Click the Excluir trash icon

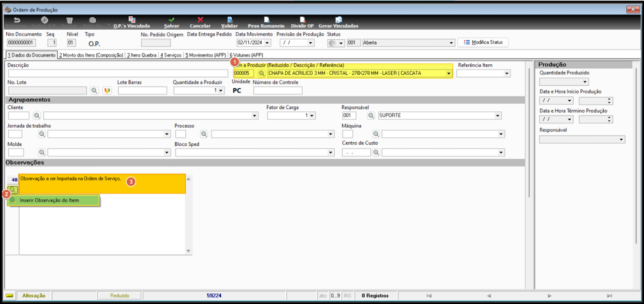(x=69, y=20)
